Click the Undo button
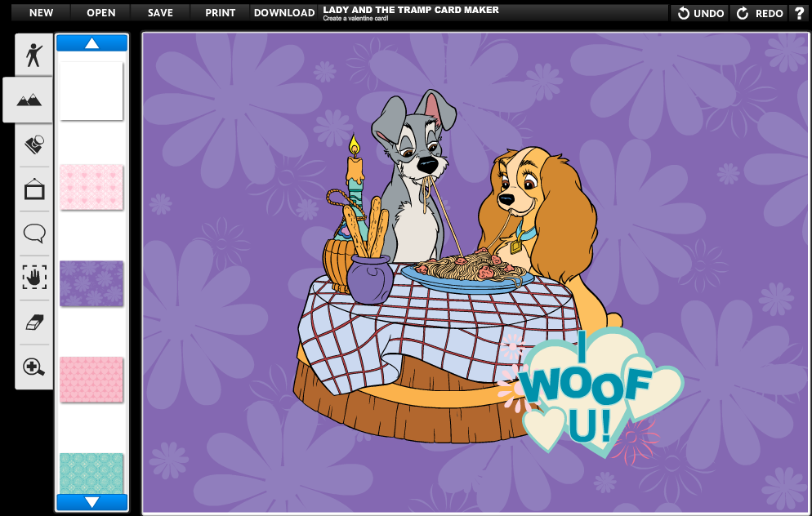The image size is (812, 516). (x=701, y=13)
